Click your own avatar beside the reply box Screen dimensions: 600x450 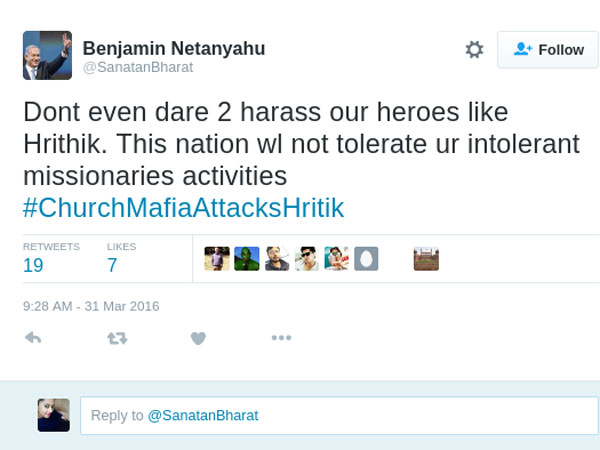pos(53,415)
